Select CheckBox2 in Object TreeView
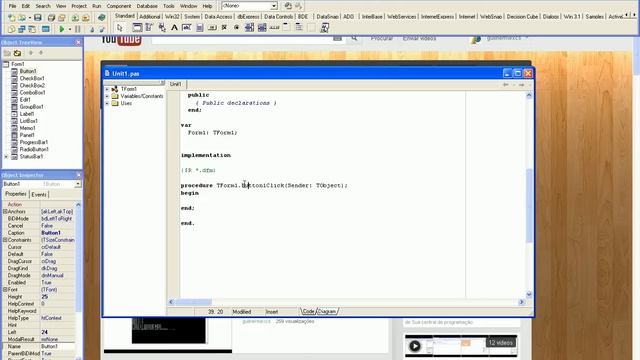640x360 pixels. pyautogui.click(x=32, y=85)
